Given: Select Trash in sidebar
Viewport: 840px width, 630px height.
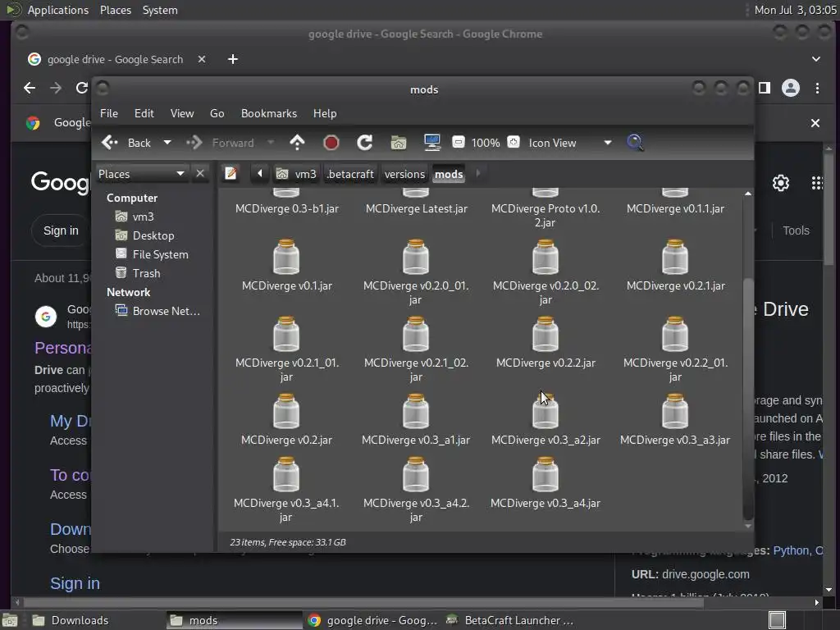Looking at the screenshot, I should pyautogui.click(x=138, y=273).
